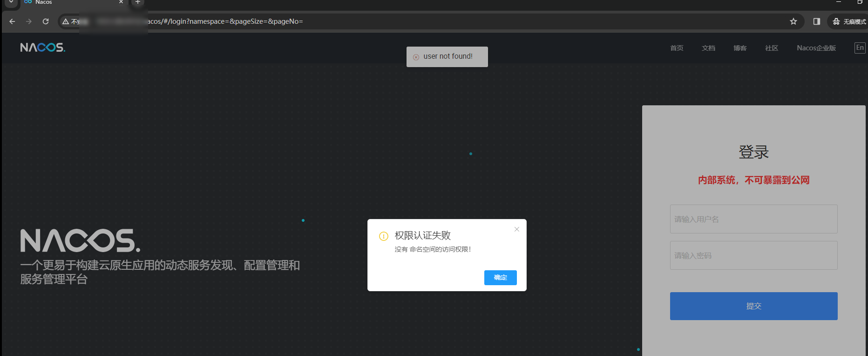Click the red 内部系统，不可暴露到公网 warning text
The height and width of the screenshot is (356, 868).
[754, 180]
